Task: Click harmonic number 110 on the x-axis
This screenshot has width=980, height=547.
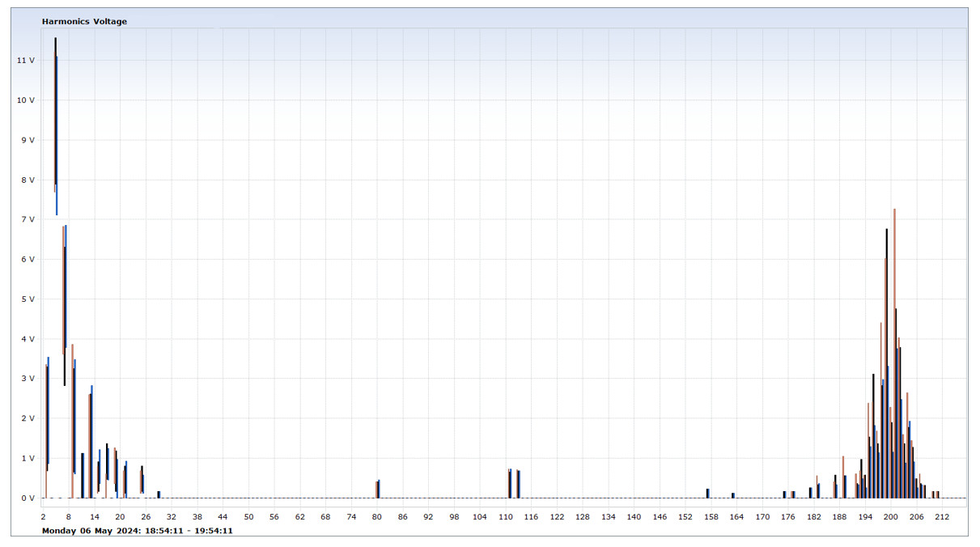Action: (505, 516)
